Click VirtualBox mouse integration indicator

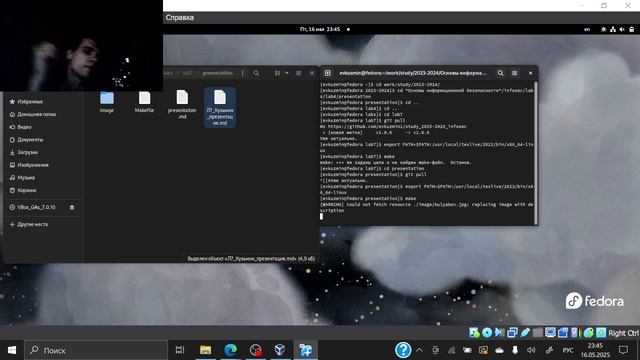(588, 333)
